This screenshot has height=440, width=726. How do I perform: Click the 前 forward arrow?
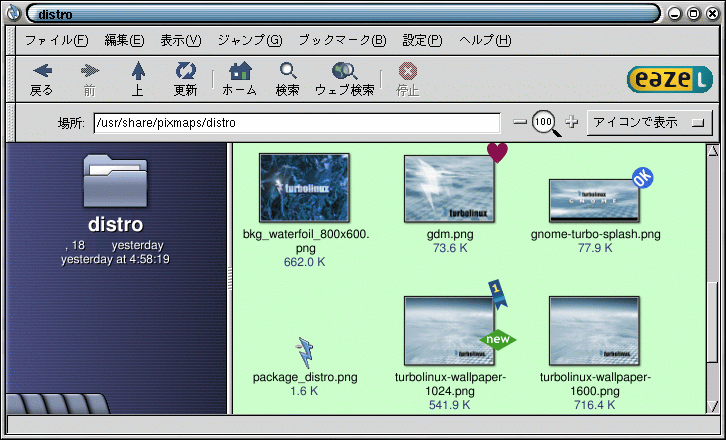(x=89, y=80)
